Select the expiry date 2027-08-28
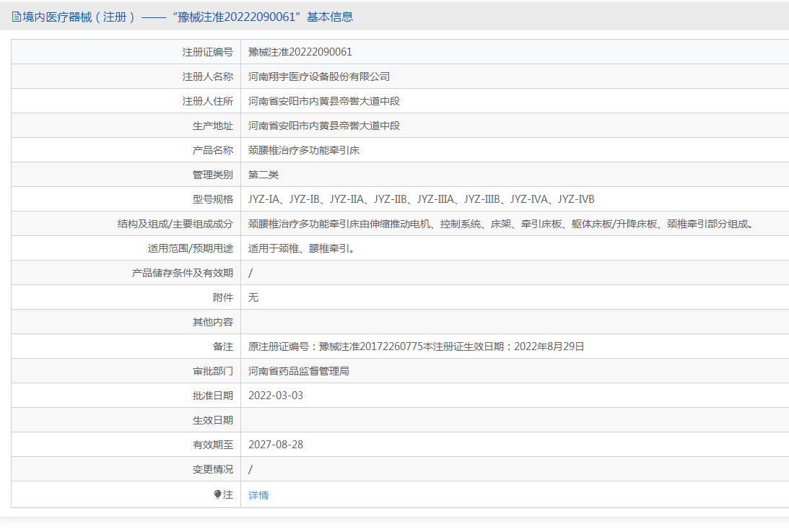The image size is (789, 532). [x=276, y=445]
